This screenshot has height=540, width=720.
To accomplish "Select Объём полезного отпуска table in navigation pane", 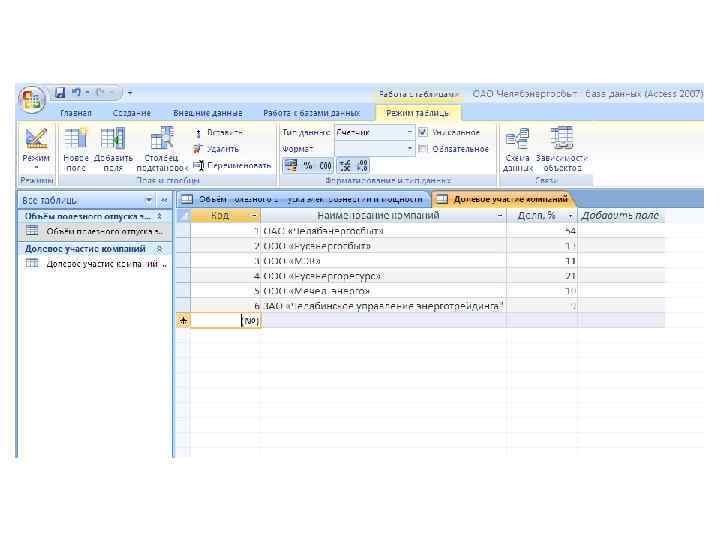I will [x=94, y=231].
